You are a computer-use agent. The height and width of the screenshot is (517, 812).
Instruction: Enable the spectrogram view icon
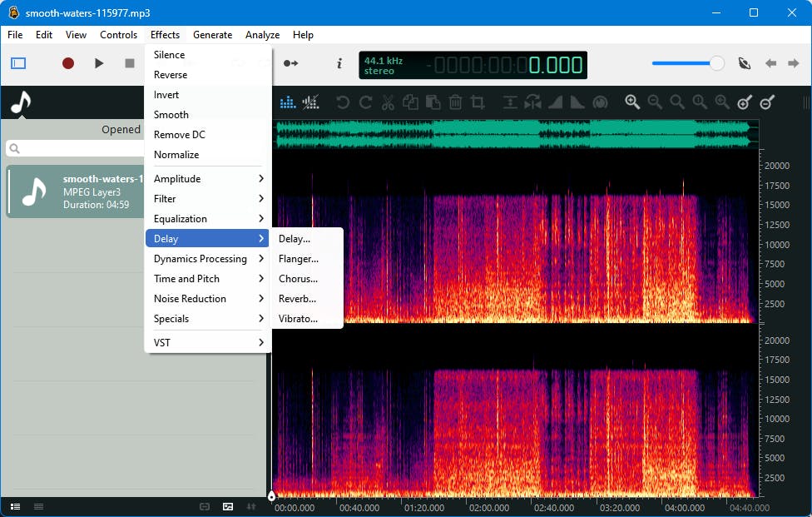tap(288, 102)
